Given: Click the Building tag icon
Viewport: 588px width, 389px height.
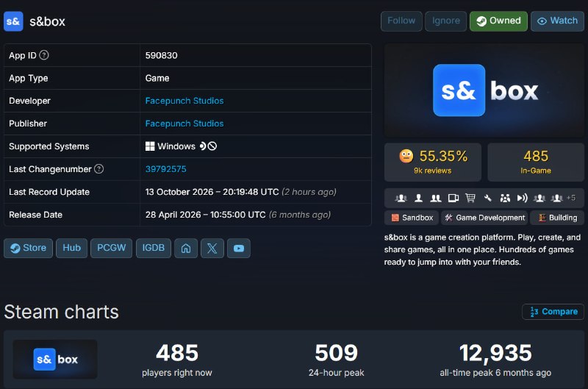Looking at the screenshot, I should 542,218.
